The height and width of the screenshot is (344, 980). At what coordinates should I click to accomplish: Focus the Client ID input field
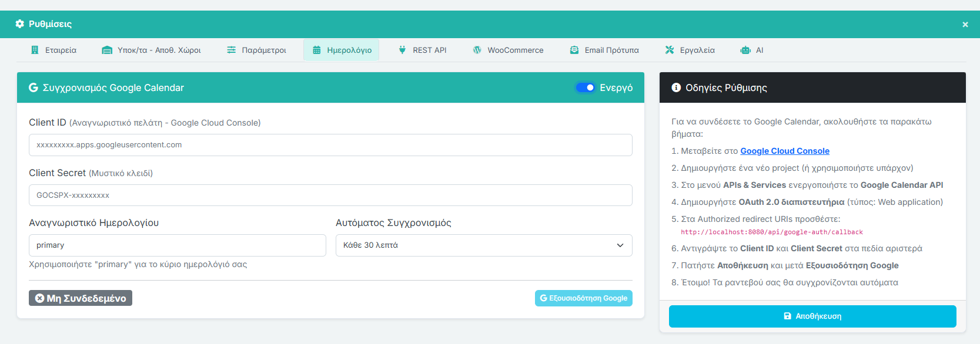pos(330,145)
